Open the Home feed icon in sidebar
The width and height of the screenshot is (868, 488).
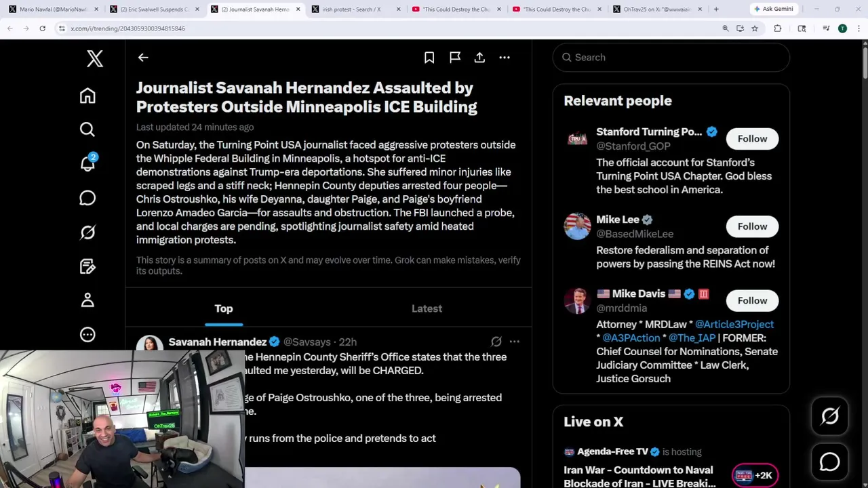pyautogui.click(x=87, y=96)
